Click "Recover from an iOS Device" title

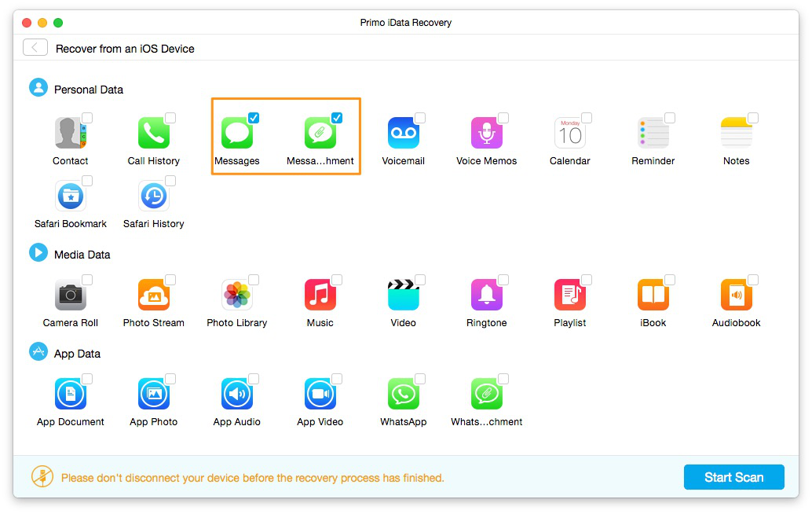[126, 49]
